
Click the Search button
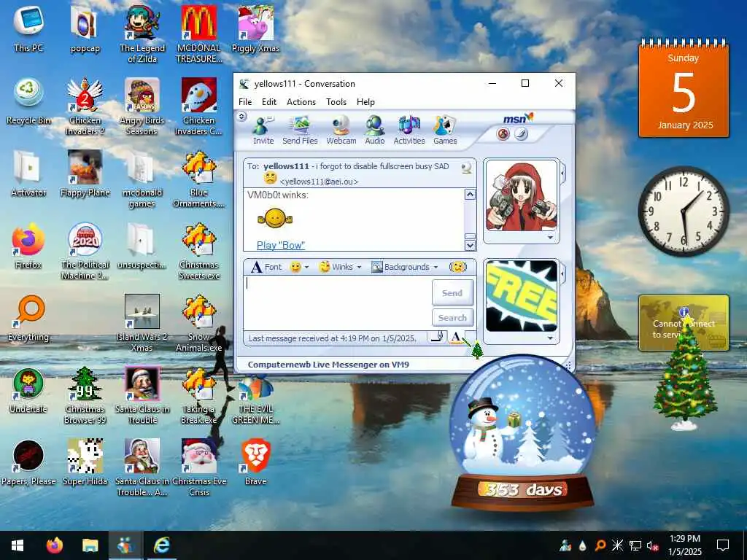tap(452, 318)
